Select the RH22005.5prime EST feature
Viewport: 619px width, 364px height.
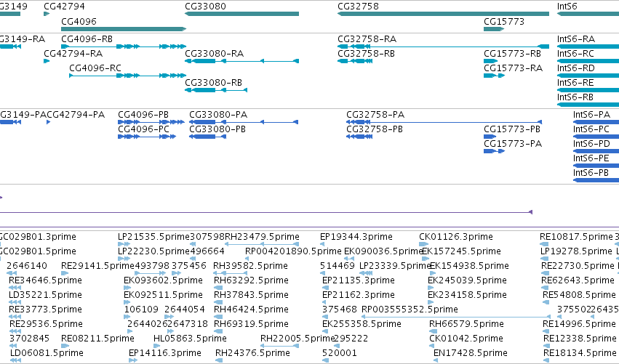click(279, 346)
